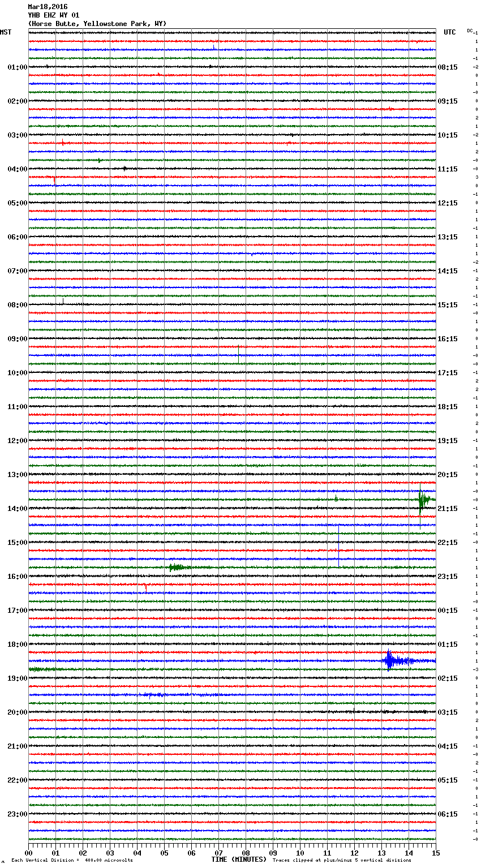
Task: Click the 11:00 MST time label
Action: click(18, 407)
